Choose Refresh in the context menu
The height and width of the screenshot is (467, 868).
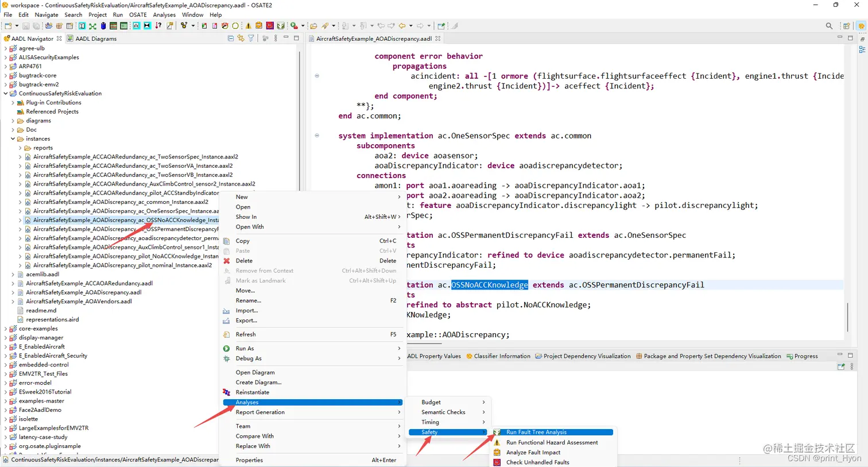tap(312, 334)
